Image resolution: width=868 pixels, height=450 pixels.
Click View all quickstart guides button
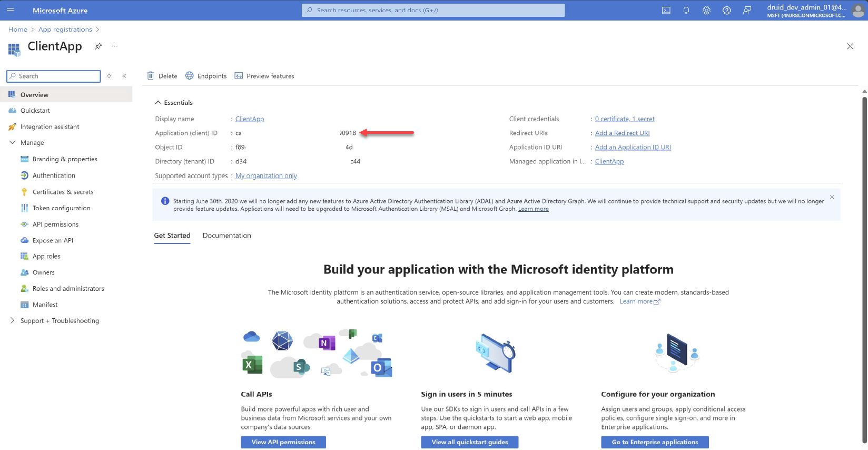[x=470, y=442]
